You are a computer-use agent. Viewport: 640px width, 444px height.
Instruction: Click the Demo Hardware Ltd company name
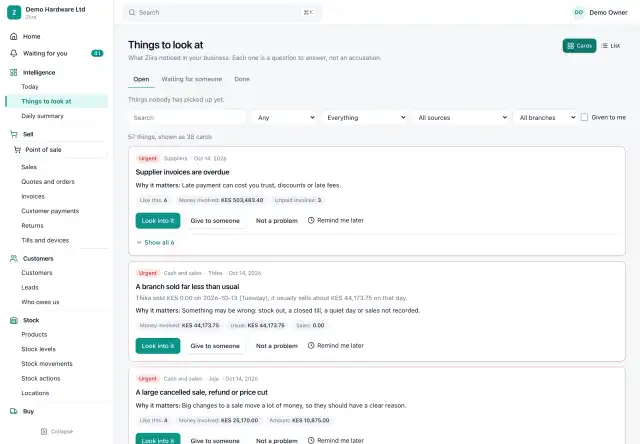56,9
